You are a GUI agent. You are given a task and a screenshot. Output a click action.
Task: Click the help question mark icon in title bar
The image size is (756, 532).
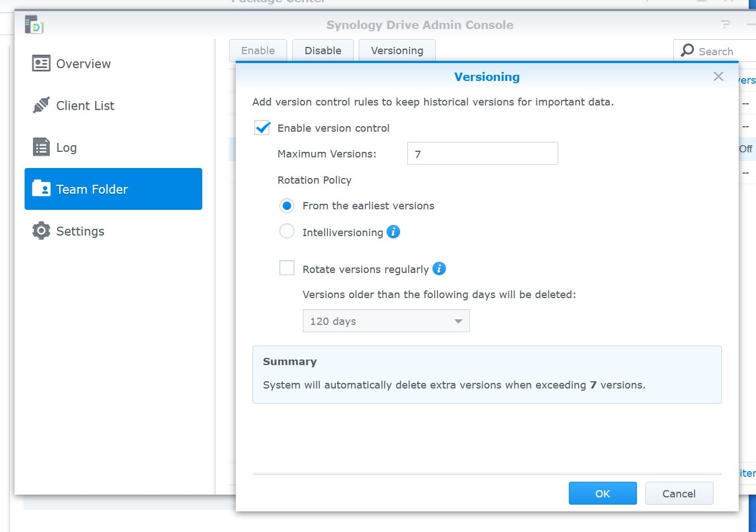[x=725, y=25]
